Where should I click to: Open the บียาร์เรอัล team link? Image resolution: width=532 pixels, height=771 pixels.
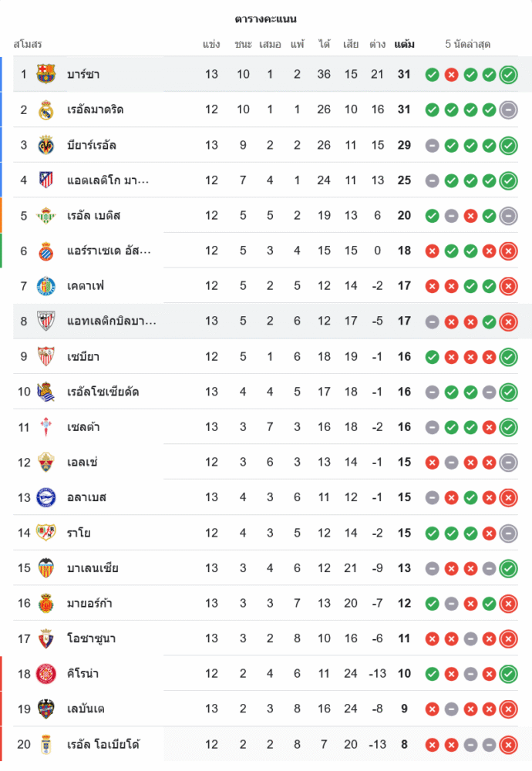pyautogui.click(x=92, y=145)
